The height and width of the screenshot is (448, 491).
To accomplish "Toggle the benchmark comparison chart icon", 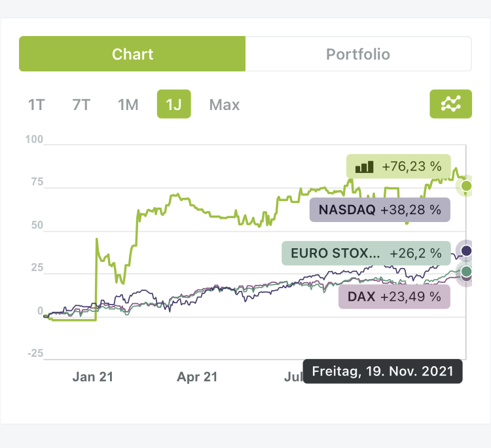I will (x=450, y=104).
